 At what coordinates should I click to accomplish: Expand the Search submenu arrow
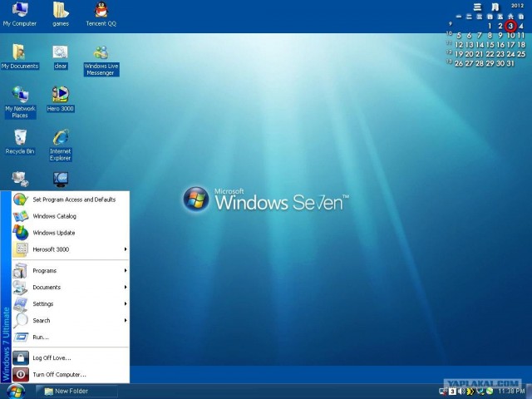tap(126, 320)
